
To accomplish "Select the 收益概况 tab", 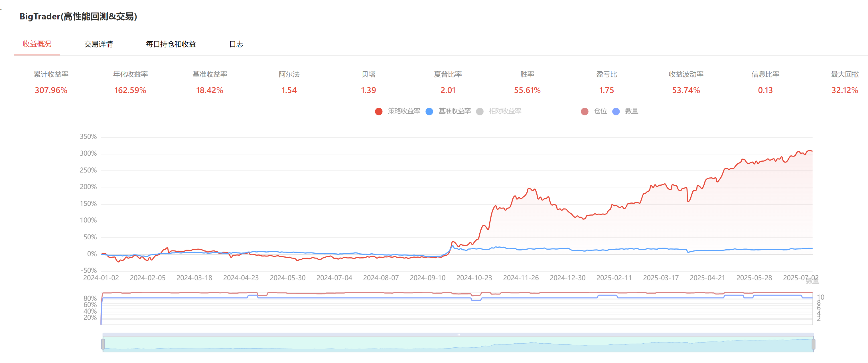I will tap(37, 44).
